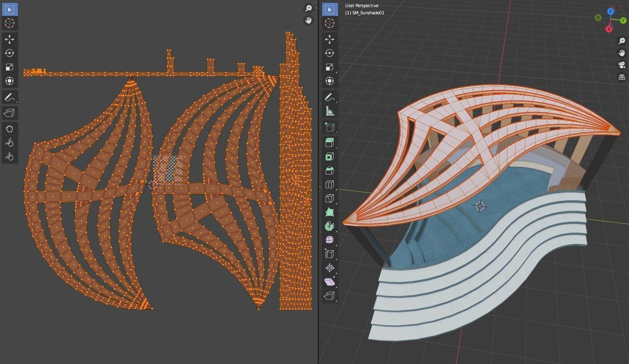Screen dimensions: 629x364
Task: Snap view to X axis on gizmo
Action: click(x=609, y=29)
